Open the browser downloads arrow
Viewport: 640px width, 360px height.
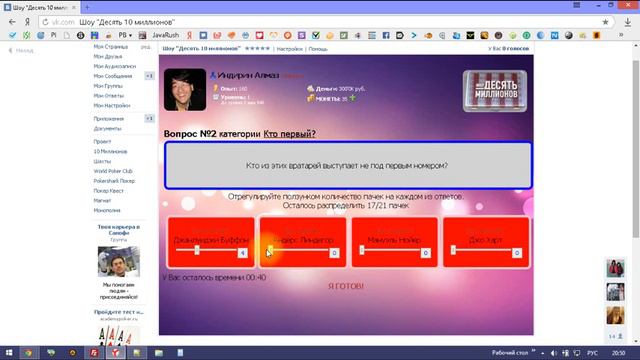pos(628,22)
